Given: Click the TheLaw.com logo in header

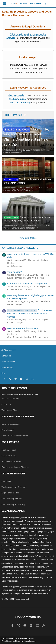Looking at the screenshot, I should pyautogui.click(x=14, y=3).
